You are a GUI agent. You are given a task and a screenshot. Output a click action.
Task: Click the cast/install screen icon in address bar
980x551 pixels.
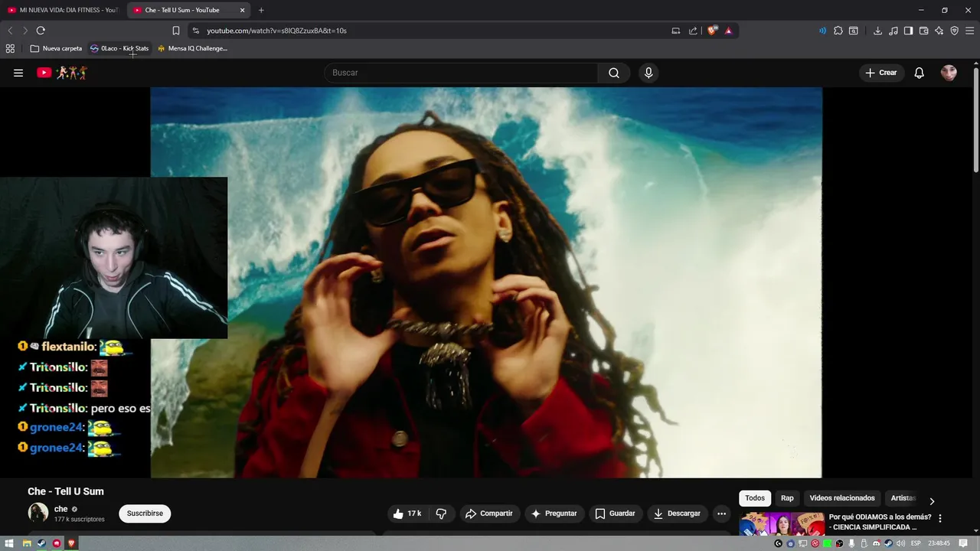[x=676, y=31]
